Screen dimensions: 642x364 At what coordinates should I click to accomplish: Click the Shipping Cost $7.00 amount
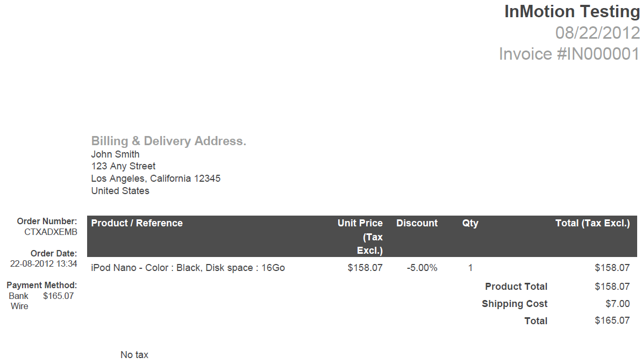coord(617,304)
